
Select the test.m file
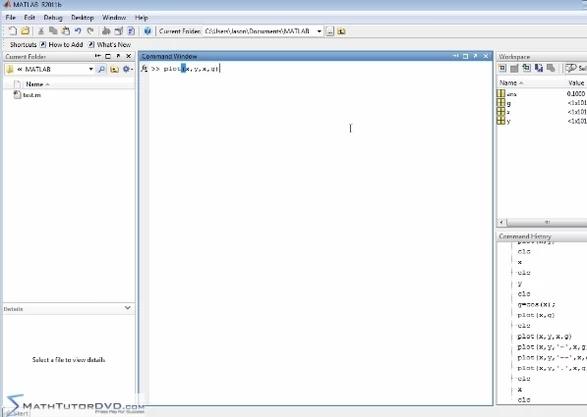27,95
